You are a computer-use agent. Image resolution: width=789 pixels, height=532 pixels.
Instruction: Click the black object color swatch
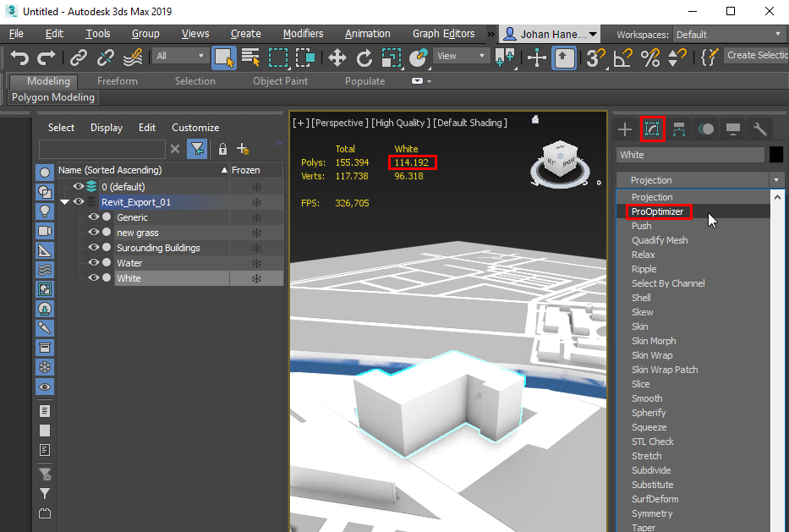tap(776, 155)
